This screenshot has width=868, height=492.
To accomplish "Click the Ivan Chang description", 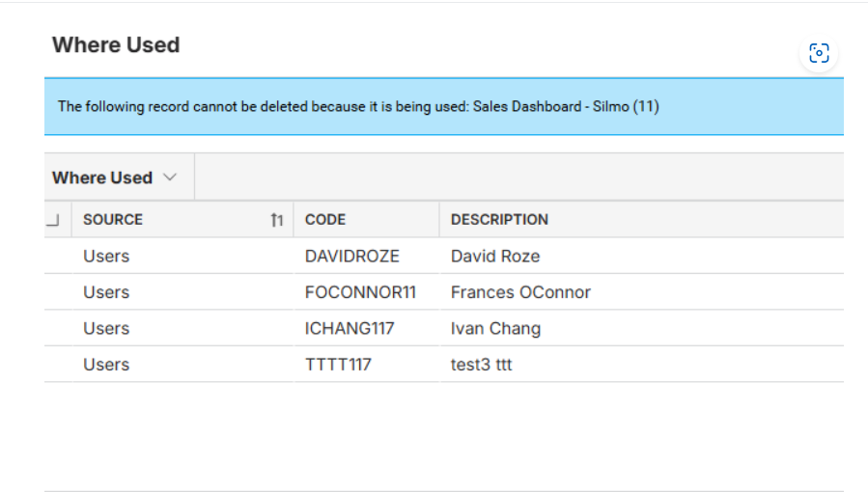I will tap(495, 328).
